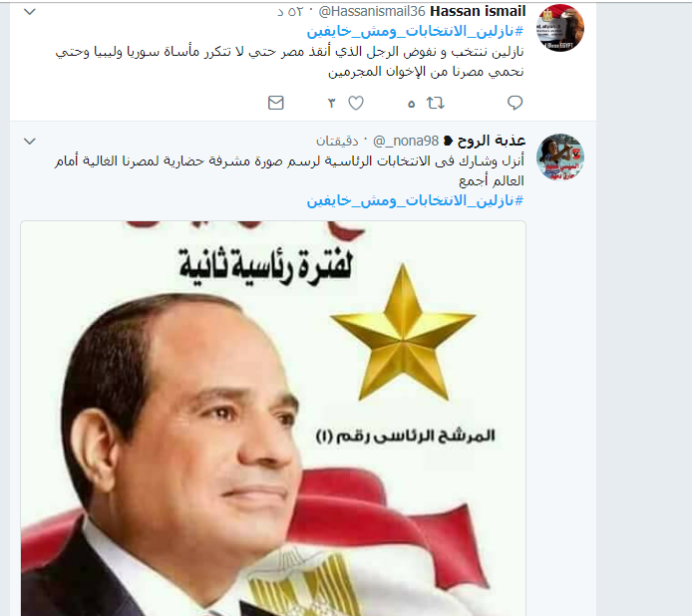Click the @_nona98 handle
Image resolution: width=692 pixels, height=616 pixels.
[406, 141]
